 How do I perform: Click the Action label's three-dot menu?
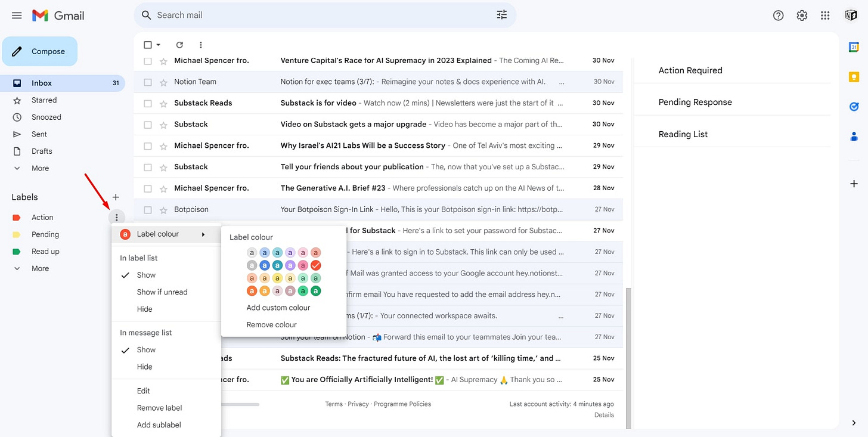click(117, 218)
